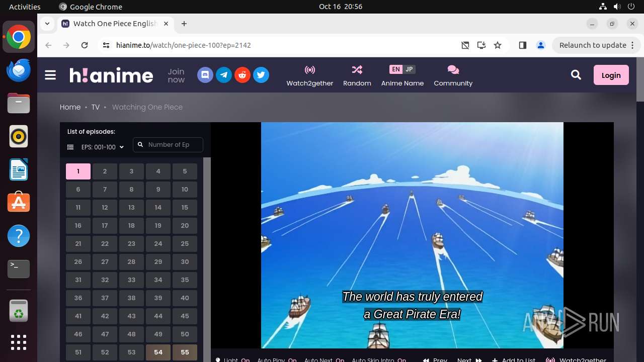Open the hamburger menu on HiAnime

click(50, 75)
